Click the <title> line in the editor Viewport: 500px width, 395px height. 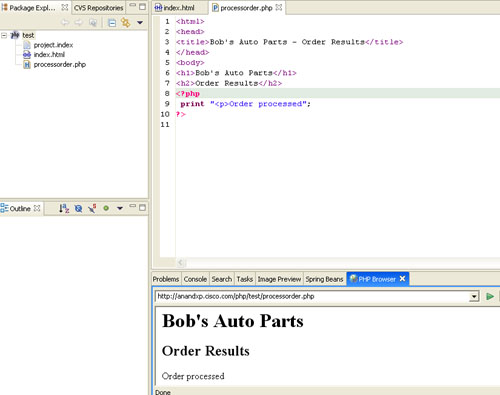tap(289, 42)
